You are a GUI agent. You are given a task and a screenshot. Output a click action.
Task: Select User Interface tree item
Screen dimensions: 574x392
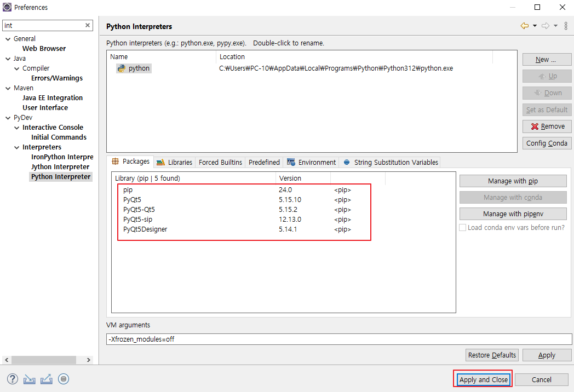pyautogui.click(x=45, y=108)
